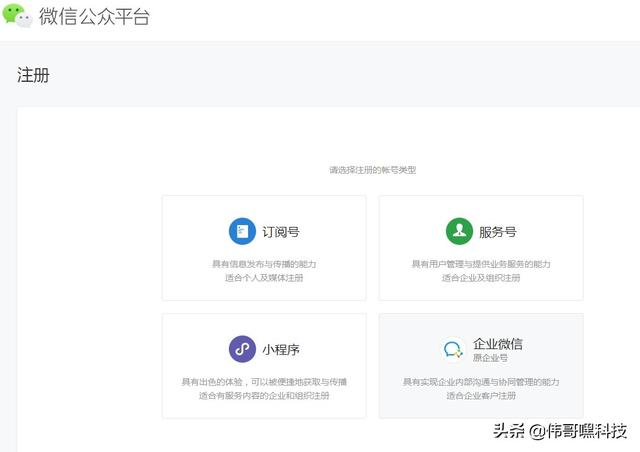Click the 适合企业客户注册 text

pyautogui.click(x=481, y=396)
